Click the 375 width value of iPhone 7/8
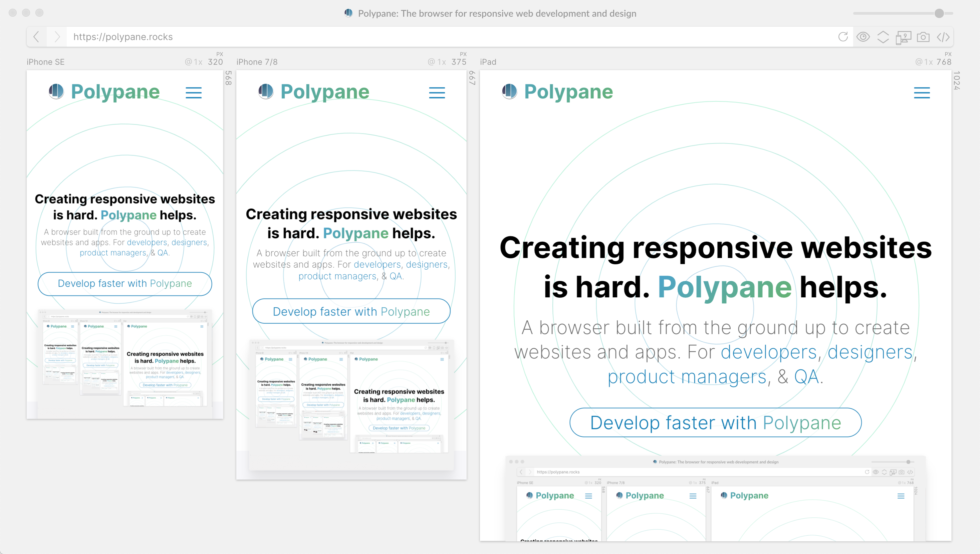The image size is (980, 554). click(x=459, y=62)
